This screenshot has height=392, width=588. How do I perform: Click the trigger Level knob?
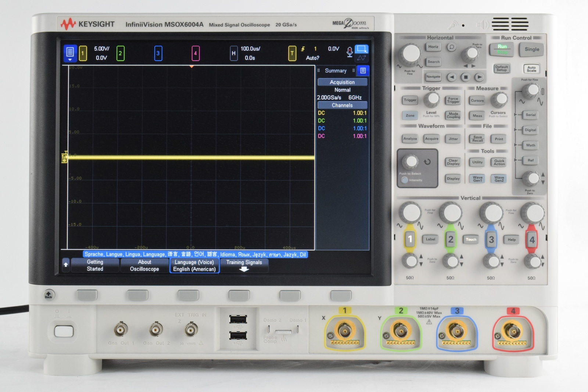coord(433,98)
